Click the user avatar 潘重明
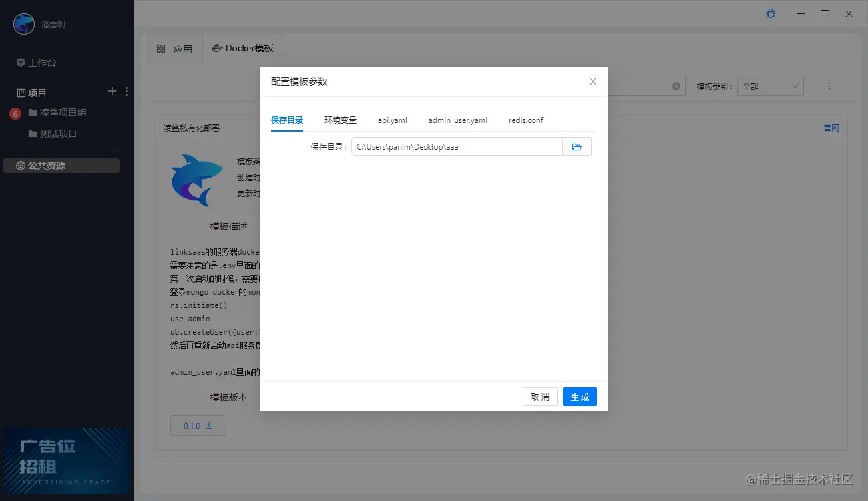The height and width of the screenshot is (501, 868). (x=23, y=23)
